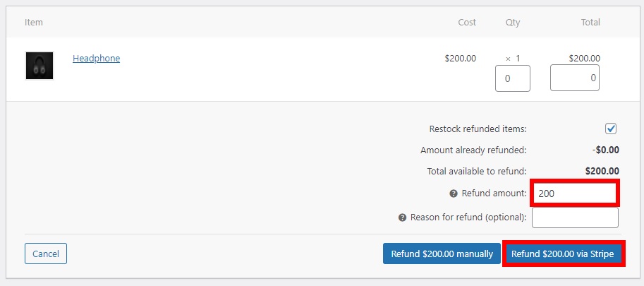Click the Item column header

click(x=34, y=23)
